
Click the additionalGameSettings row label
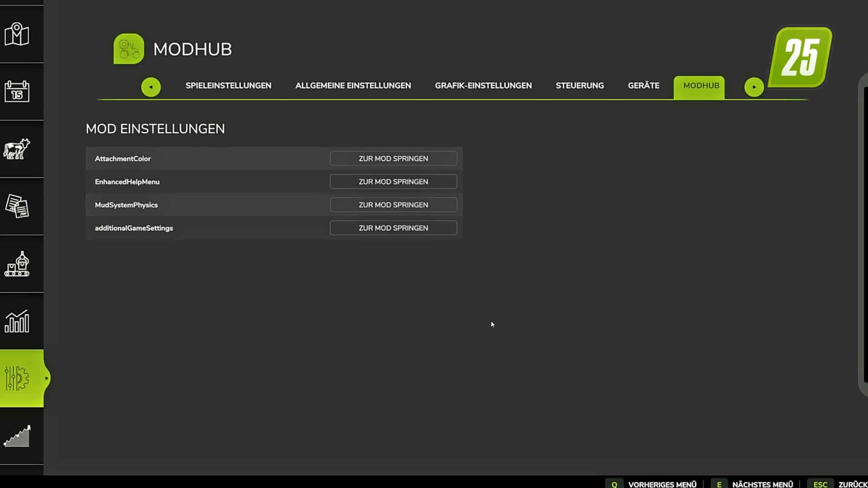[x=134, y=228]
